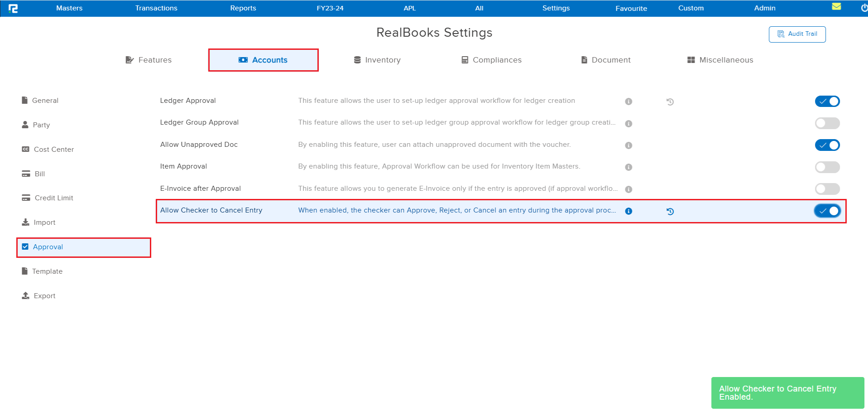Open history icon for Ledger Approval
This screenshot has height=411, width=868.
coord(670,102)
